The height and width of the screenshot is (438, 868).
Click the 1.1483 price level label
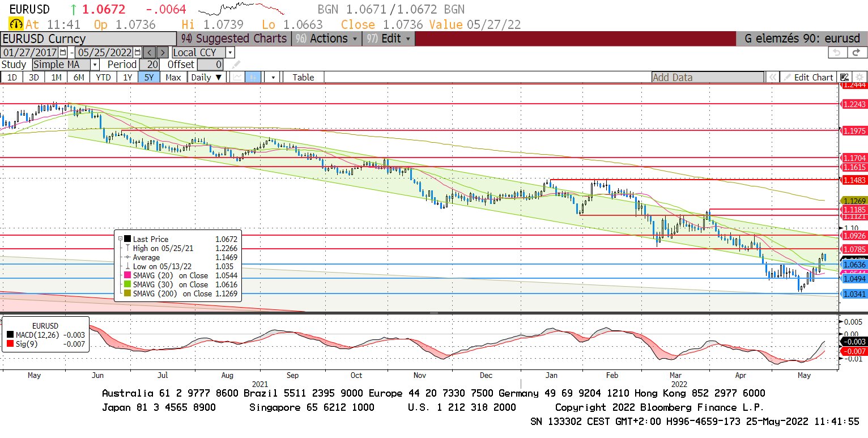pyautogui.click(x=854, y=179)
